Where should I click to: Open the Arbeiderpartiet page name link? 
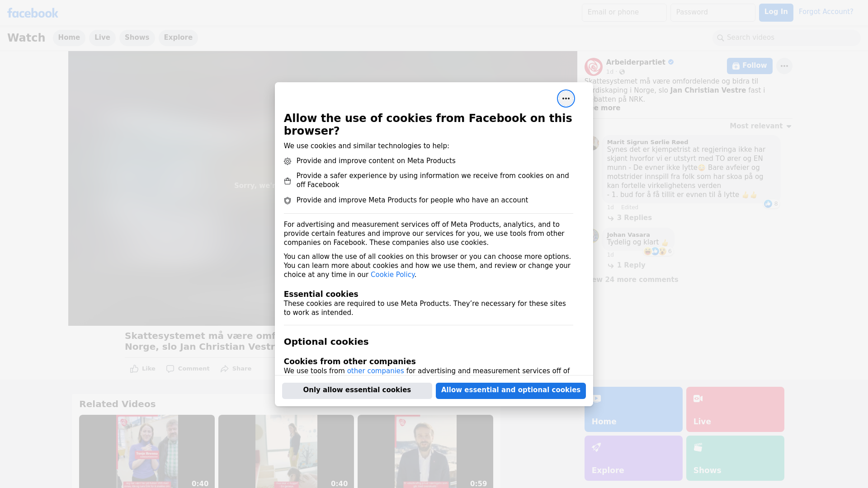(635, 62)
